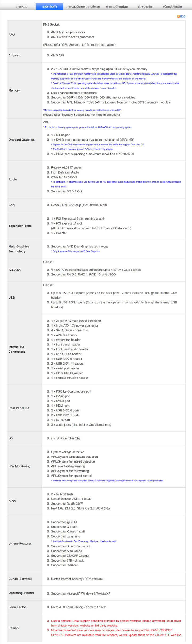This screenshot has width=192, height=644.
Task: Click the เรียนรู้เพิ่มเติม tab
Action: 173,7
